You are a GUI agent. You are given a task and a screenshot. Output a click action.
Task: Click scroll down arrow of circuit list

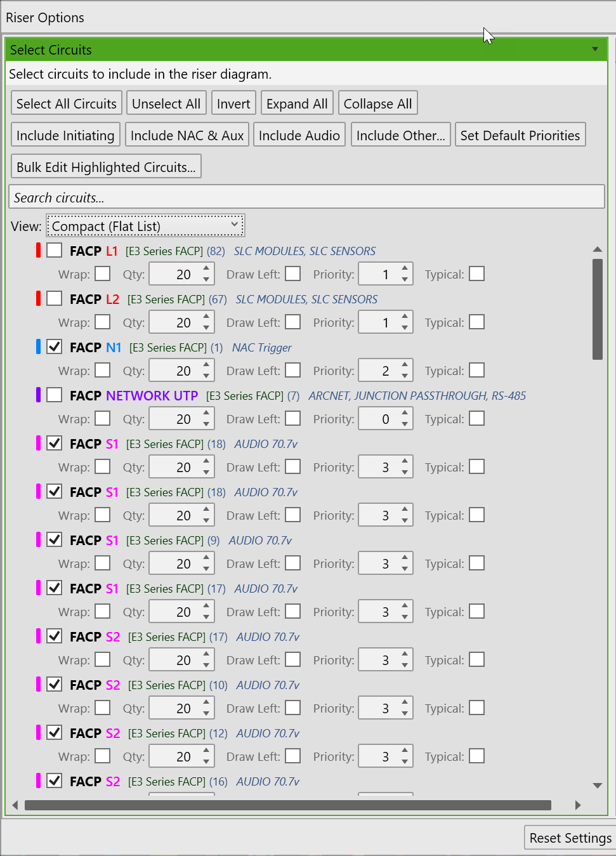tap(597, 786)
